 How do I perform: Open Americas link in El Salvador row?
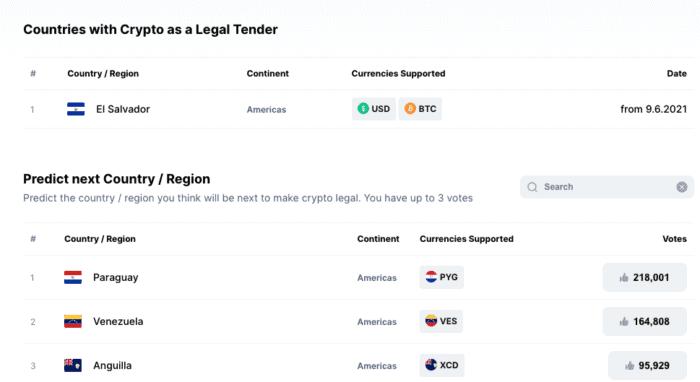[267, 110]
